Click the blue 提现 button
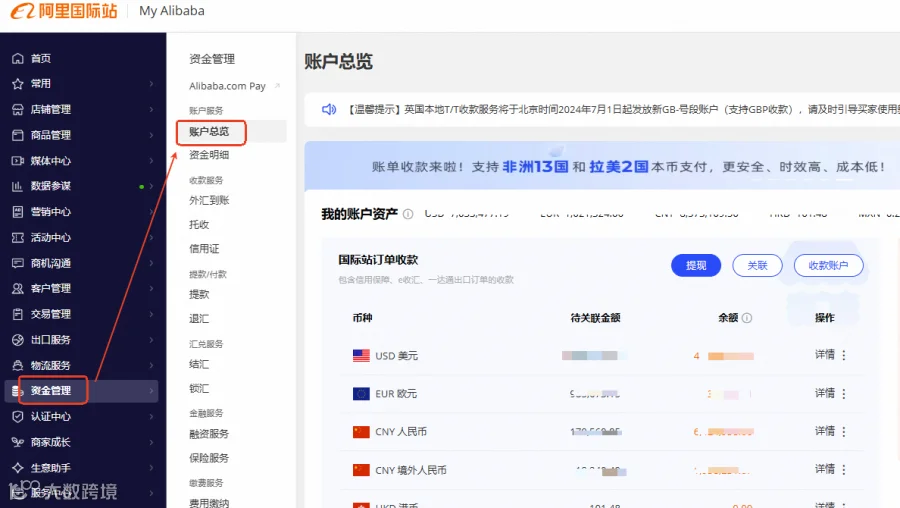 coord(696,265)
